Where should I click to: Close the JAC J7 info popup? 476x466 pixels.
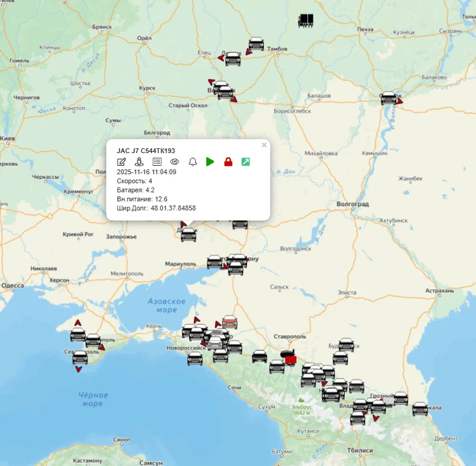pyautogui.click(x=264, y=145)
